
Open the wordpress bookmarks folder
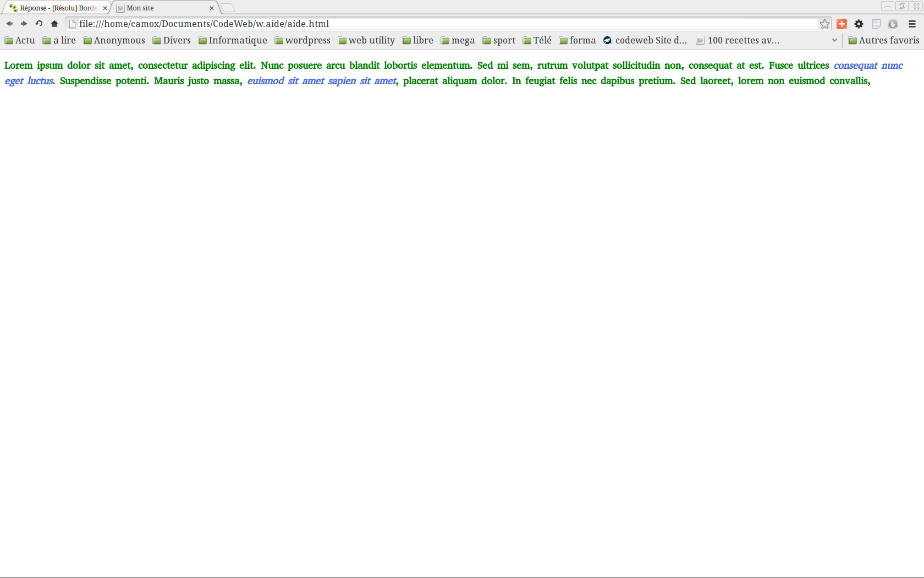pyautogui.click(x=302, y=40)
